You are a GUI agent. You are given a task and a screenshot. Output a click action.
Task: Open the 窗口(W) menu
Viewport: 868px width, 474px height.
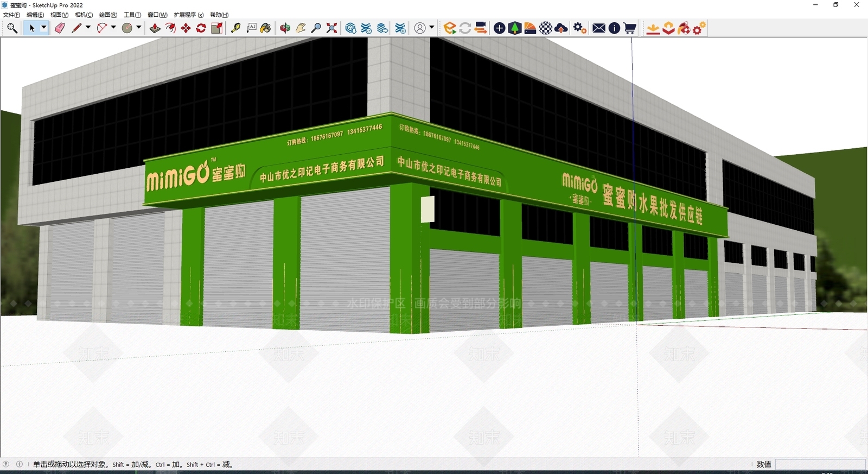pos(157,15)
